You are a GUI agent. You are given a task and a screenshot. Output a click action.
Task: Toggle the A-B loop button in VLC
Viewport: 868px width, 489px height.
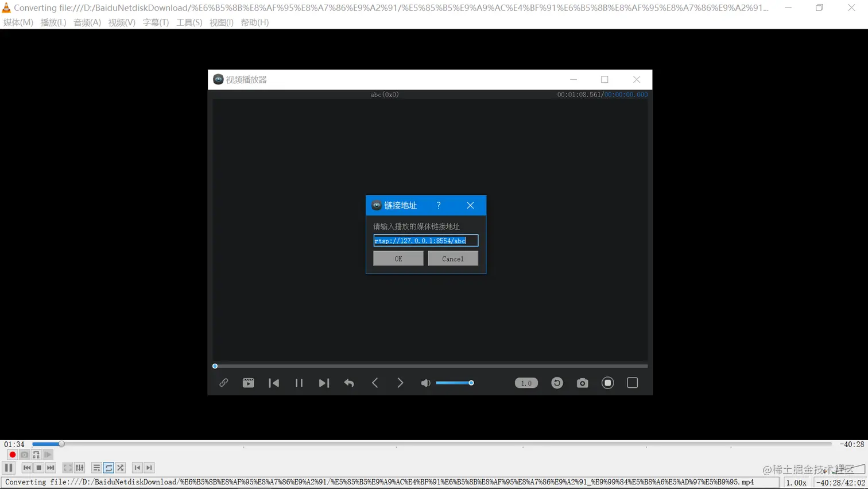(x=36, y=455)
